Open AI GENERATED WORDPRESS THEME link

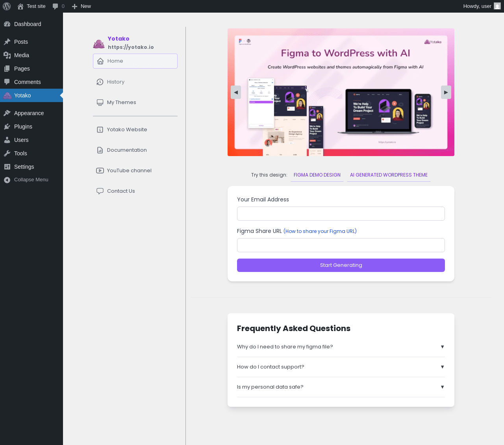coord(389,175)
